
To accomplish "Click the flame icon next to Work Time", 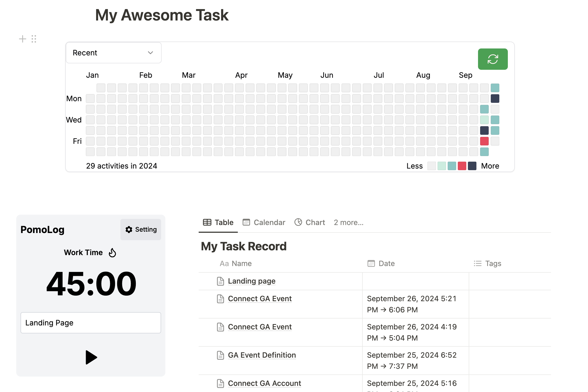I will click(x=112, y=252).
